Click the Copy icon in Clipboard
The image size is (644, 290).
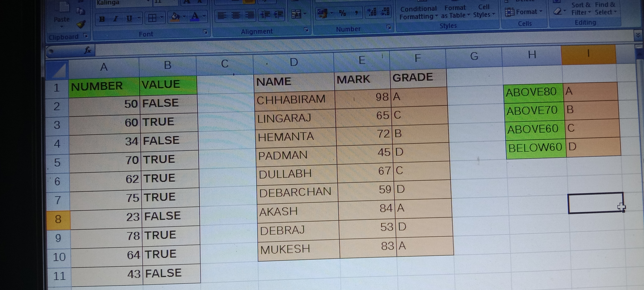(80, 11)
